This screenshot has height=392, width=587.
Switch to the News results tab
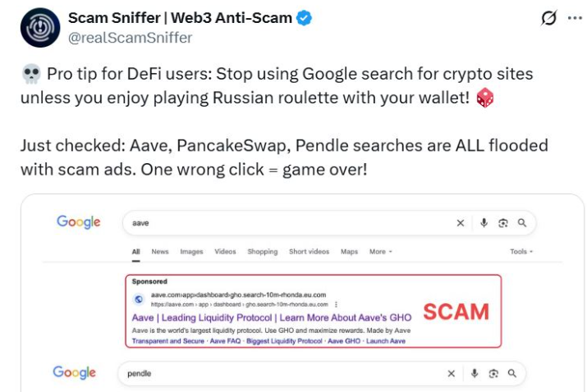(160, 252)
